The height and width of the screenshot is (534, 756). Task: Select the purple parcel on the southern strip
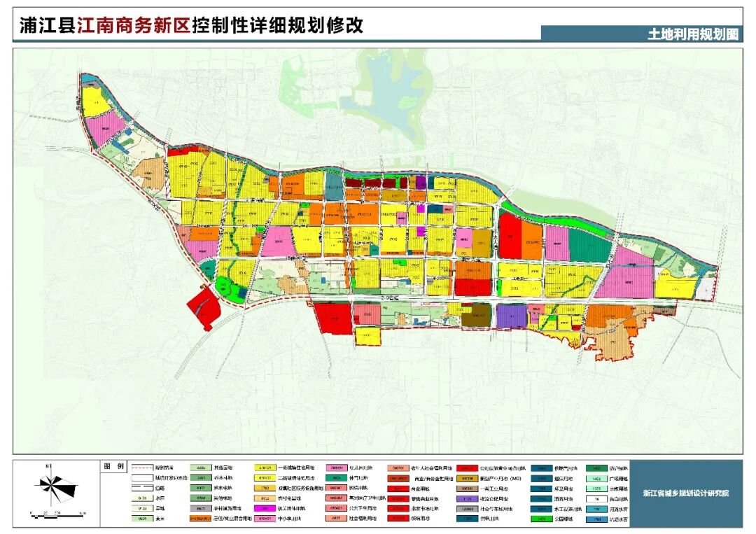511,316
